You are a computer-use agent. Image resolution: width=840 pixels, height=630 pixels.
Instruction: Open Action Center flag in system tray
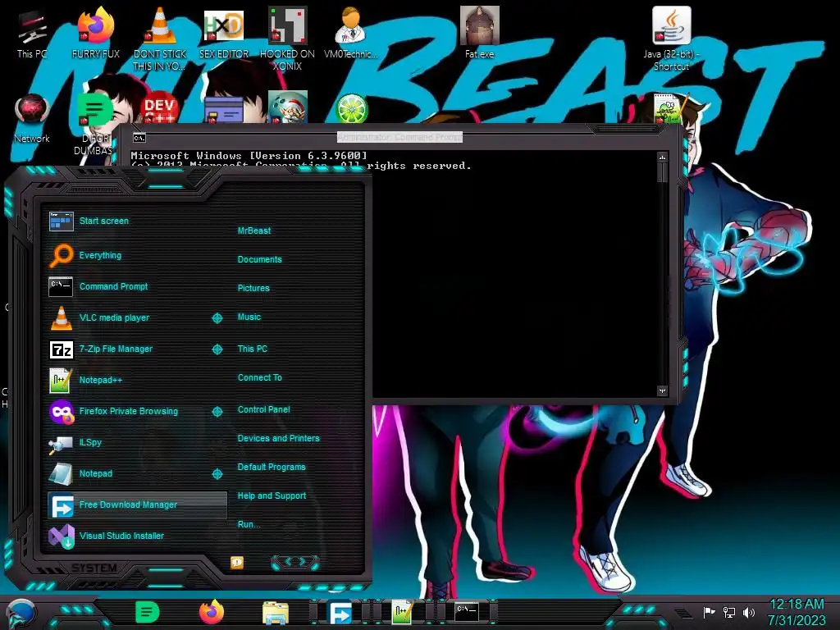pos(709,612)
